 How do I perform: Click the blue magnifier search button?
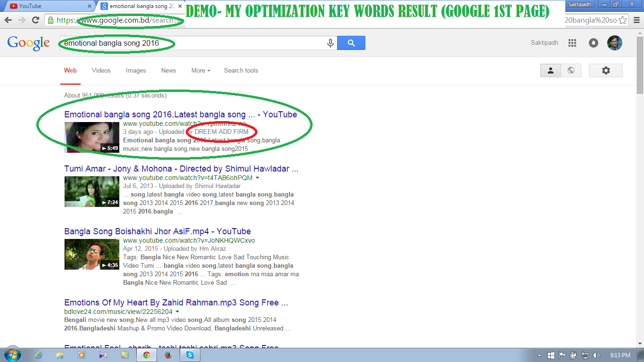[351, 43]
